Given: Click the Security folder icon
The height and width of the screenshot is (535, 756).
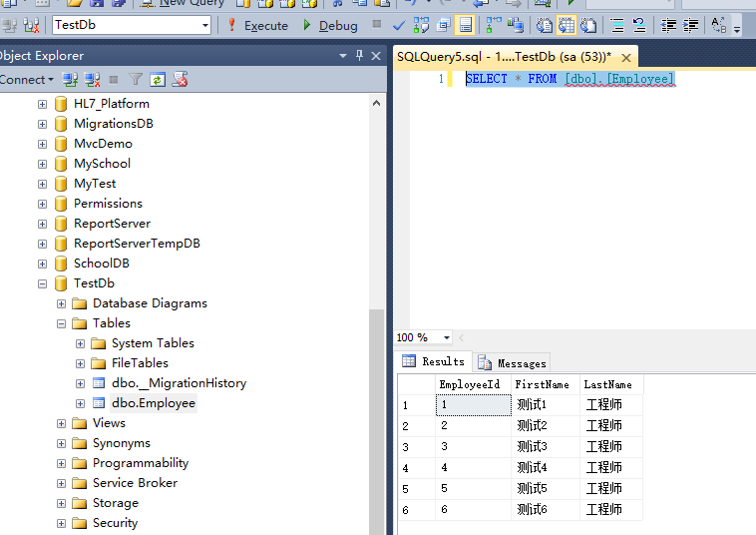Looking at the screenshot, I should click(79, 523).
